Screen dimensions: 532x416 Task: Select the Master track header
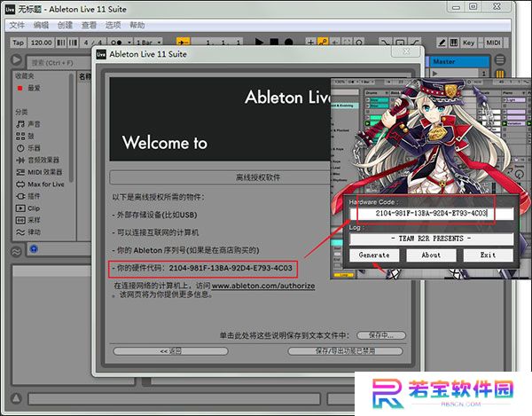460,62
